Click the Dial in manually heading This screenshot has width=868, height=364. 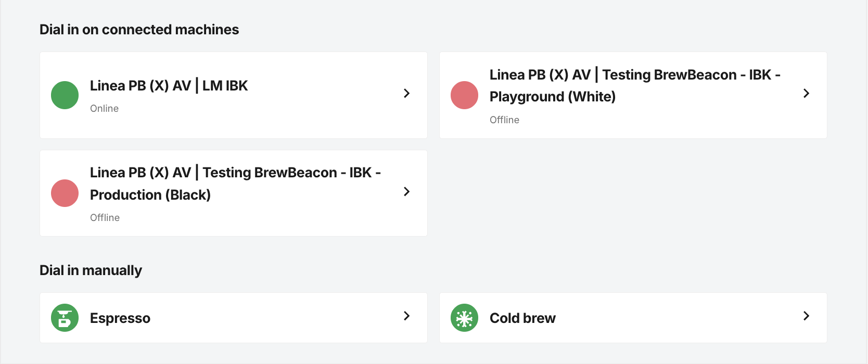click(91, 270)
